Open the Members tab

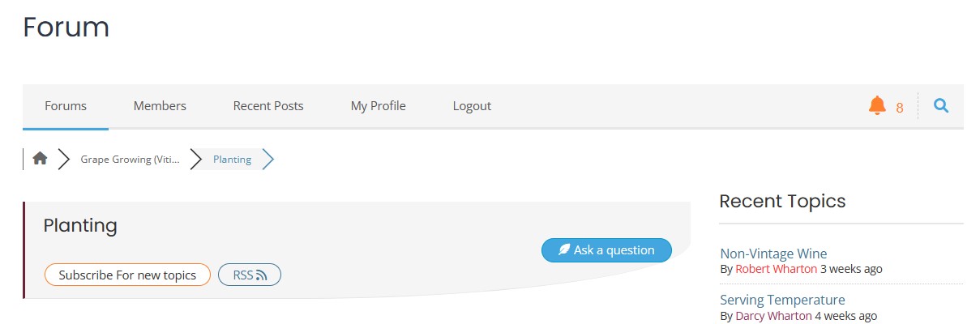[160, 106]
